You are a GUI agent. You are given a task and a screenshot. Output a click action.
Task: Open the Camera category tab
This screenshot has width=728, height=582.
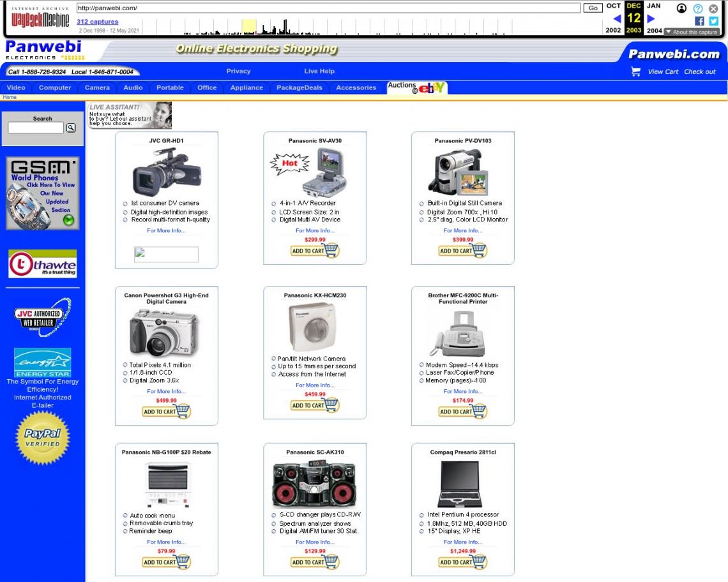click(x=97, y=87)
